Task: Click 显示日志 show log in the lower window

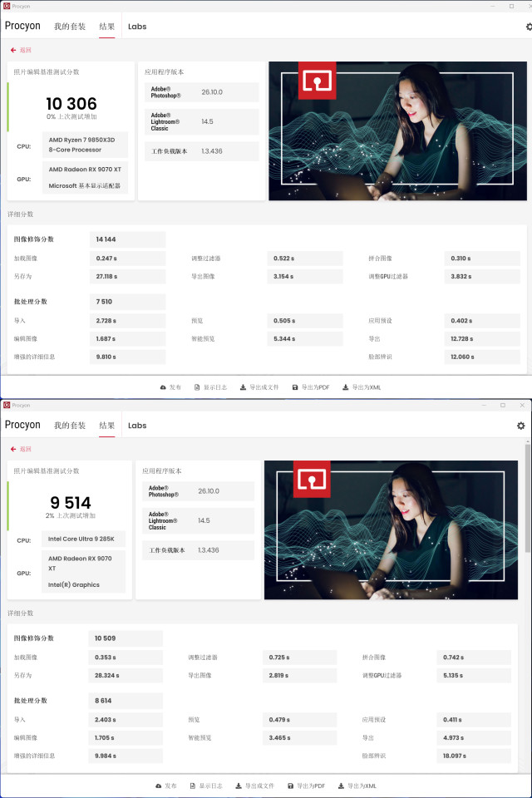Action: click(x=204, y=786)
